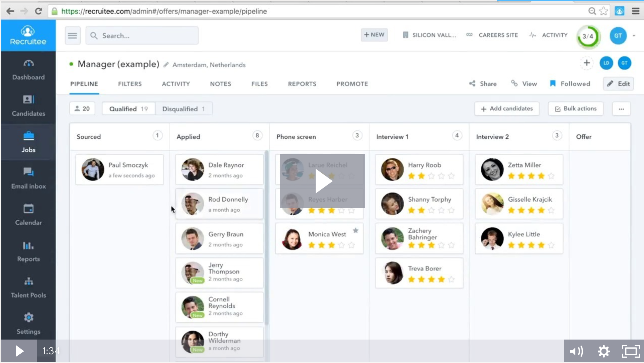Open Paul Smoczyk candidate card
The width and height of the screenshot is (644, 363).
(119, 169)
